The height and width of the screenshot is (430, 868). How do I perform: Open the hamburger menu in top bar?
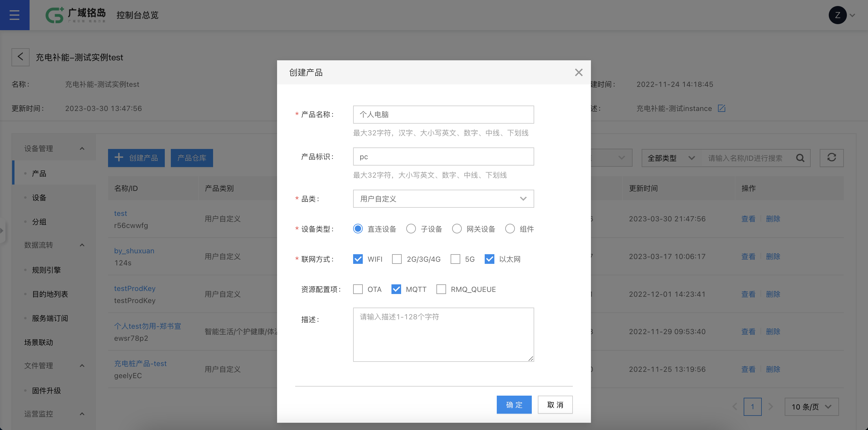click(x=14, y=15)
